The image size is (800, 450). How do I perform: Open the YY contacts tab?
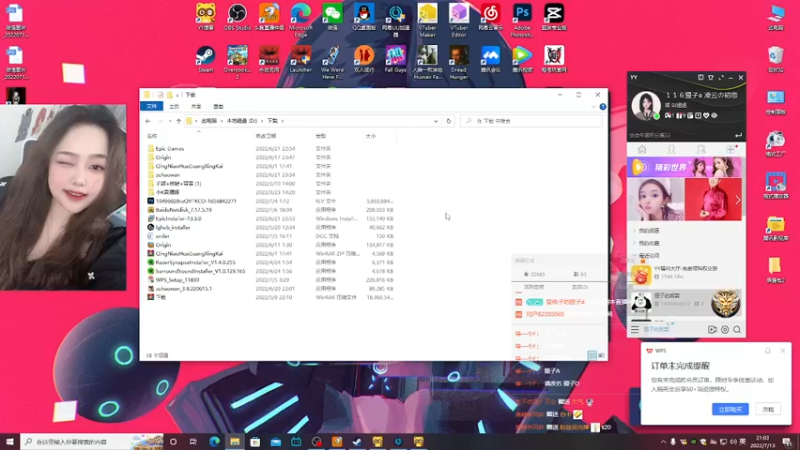671,149
